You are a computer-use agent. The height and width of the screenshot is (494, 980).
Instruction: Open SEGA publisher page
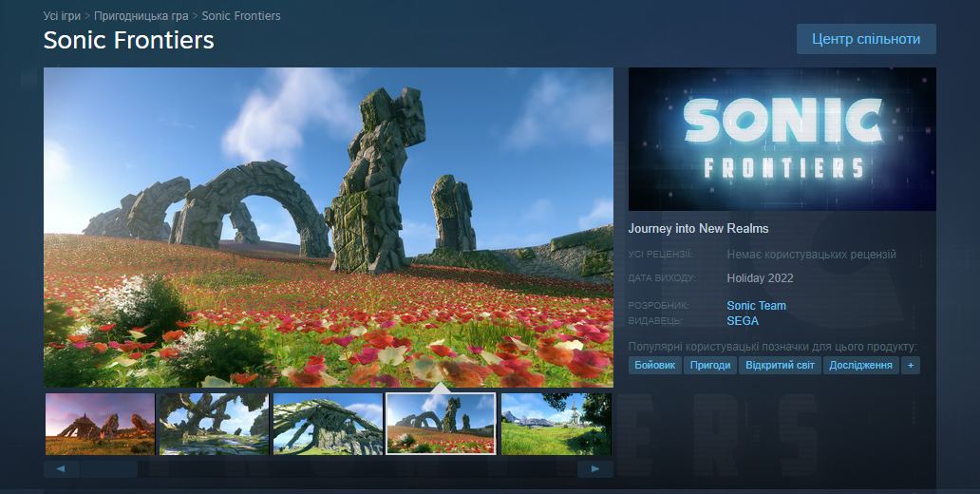[743, 321]
